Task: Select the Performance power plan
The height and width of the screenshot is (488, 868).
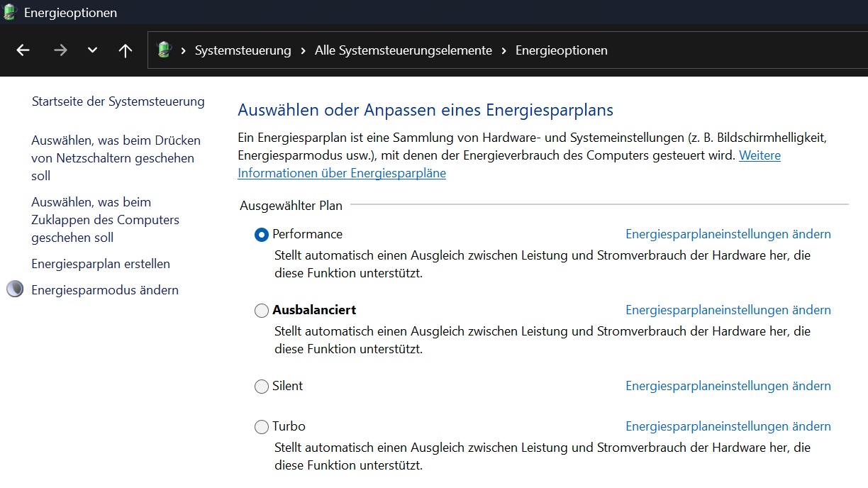Action: pos(262,235)
